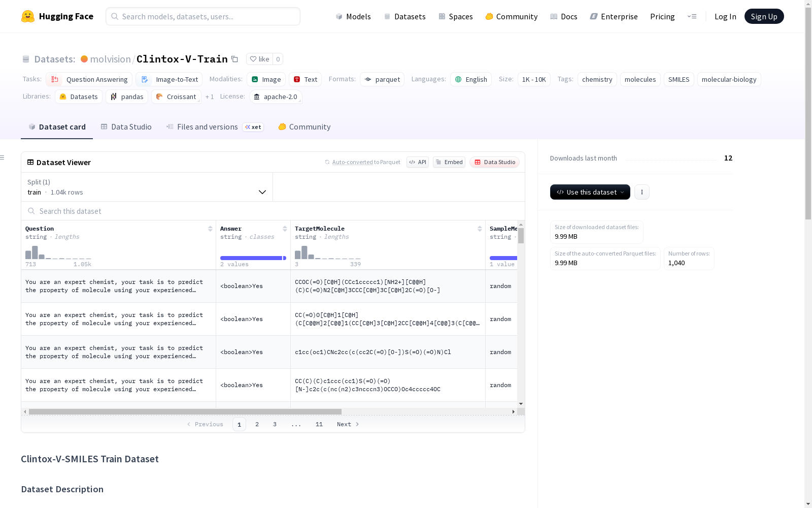Click the Auto-converted to Parquet link
The height and width of the screenshot is (508, 812).
362,162
